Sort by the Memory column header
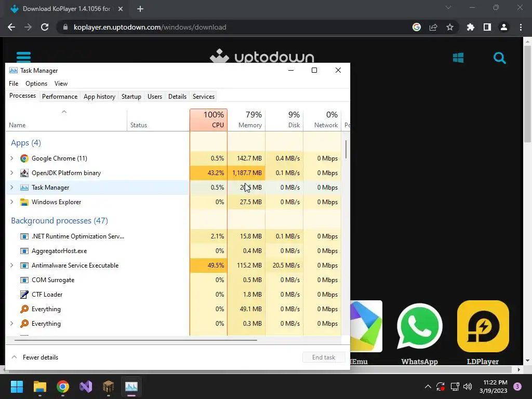The image size is (532, 399). tap(246, 120)
